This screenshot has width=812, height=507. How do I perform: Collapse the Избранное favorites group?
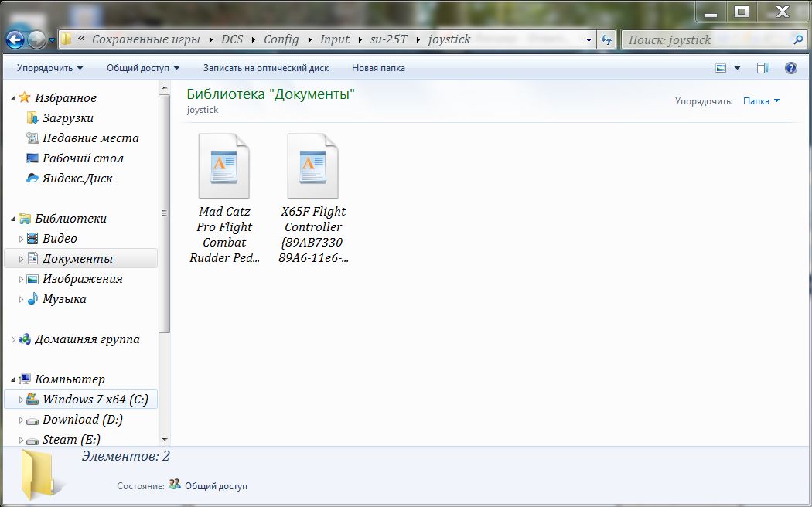coord(13,98)
